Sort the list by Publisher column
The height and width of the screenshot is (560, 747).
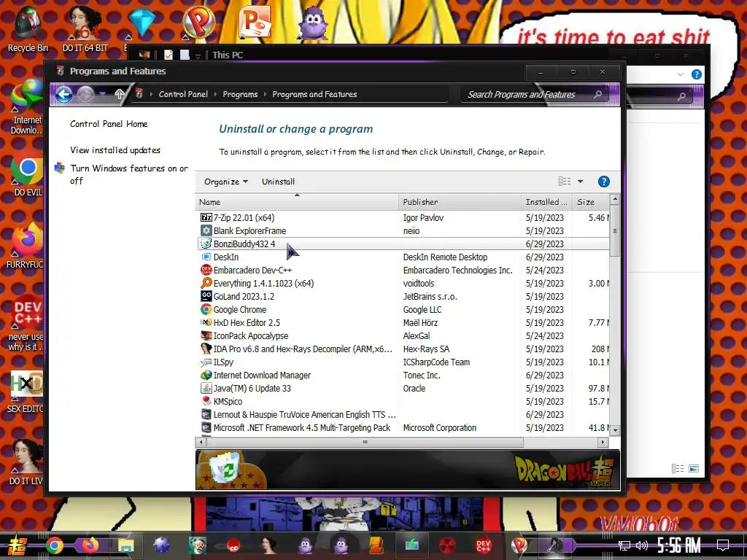pos(460,202)
